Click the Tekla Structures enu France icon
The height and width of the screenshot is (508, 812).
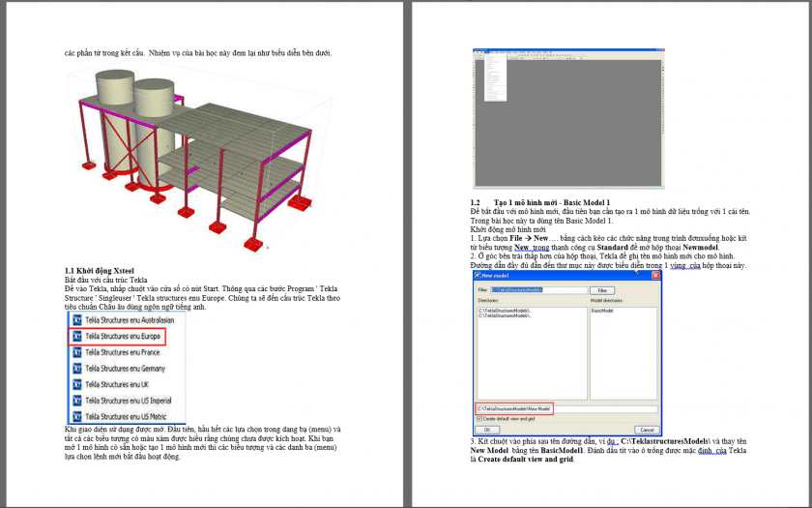coord(77,352)
